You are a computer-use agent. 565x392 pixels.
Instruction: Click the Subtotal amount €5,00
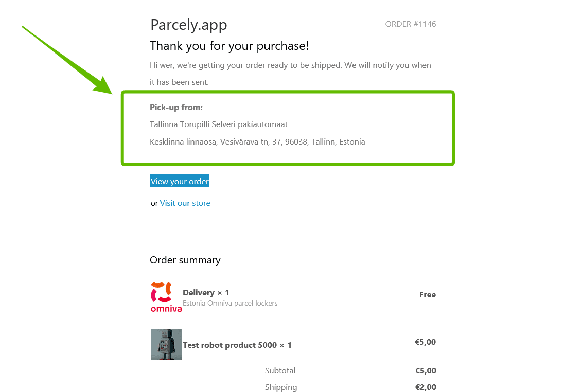click(425, 371)
